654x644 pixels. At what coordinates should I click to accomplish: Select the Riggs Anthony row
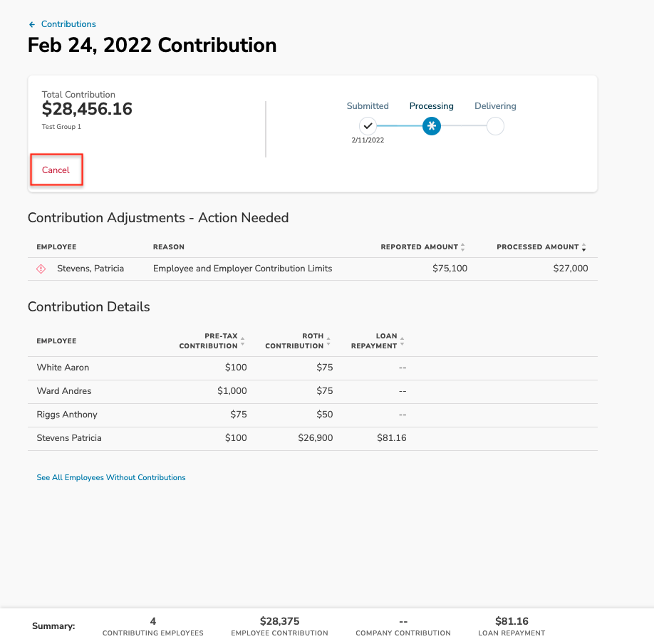[313, 415]
